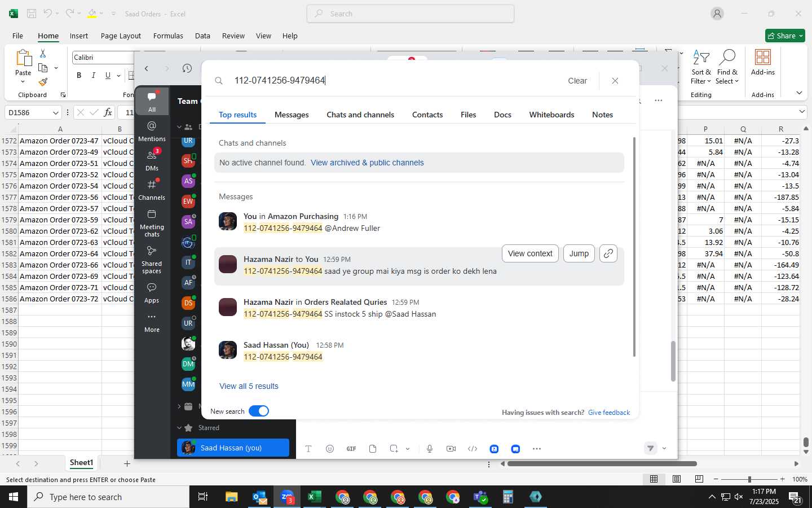
Task: Click the code snippet icon
Action: pos(473,449)
